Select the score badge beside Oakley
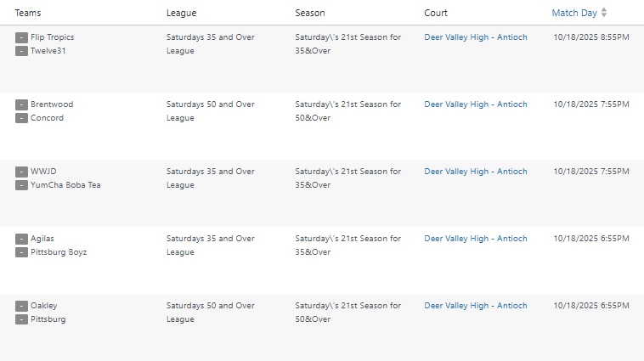The height and width of the screenshot is (361, 644). point(21,306)
